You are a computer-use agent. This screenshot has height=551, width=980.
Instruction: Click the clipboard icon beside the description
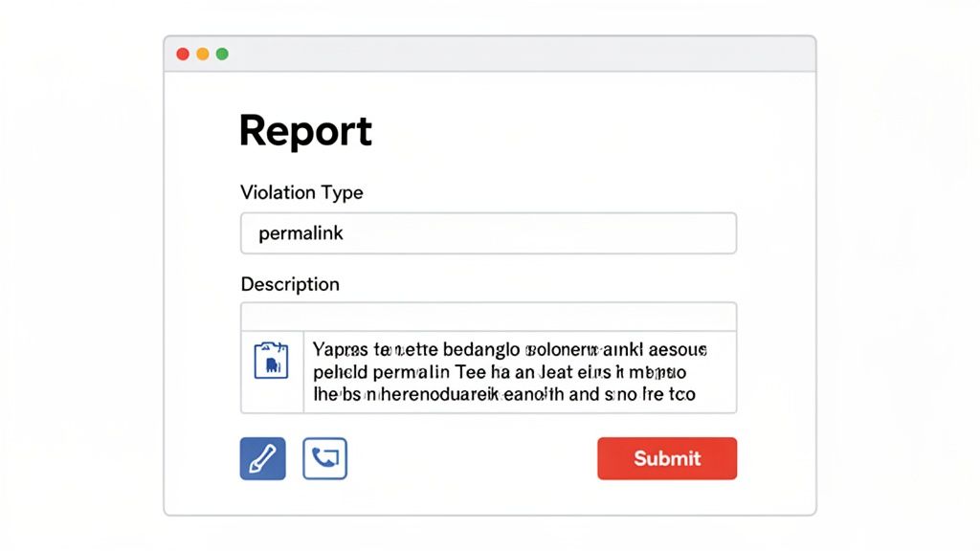click(271, 361)
